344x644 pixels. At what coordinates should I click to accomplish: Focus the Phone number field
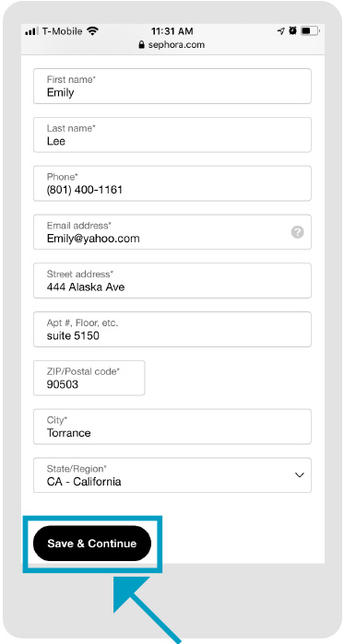tap(172, 183)
